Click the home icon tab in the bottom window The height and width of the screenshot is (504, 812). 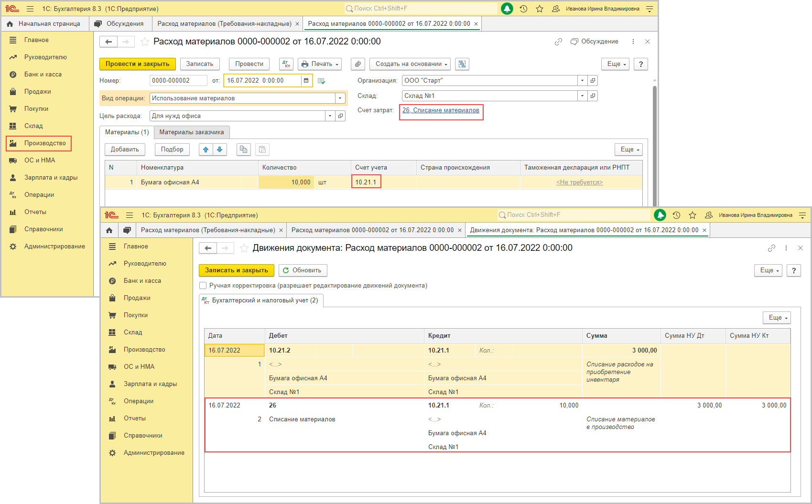coord(109,230)
